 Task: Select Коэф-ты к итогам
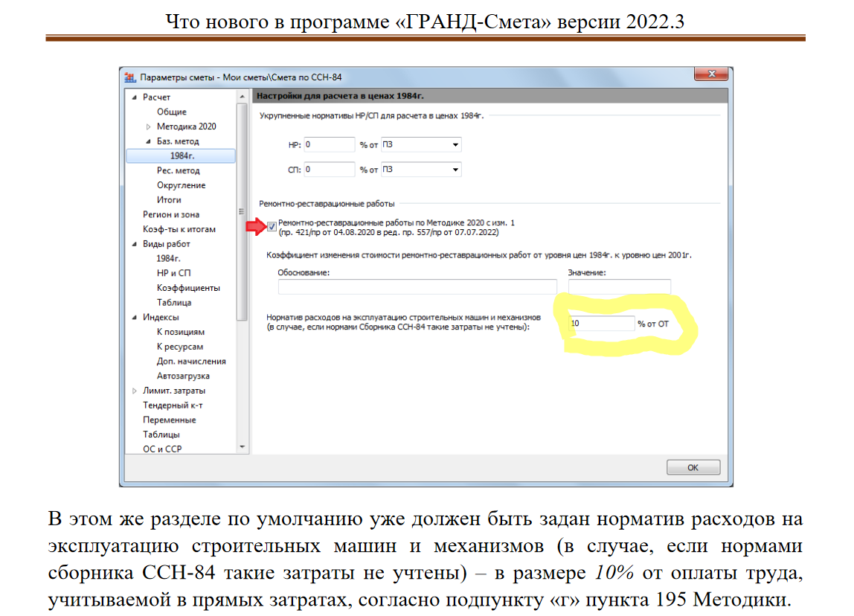tap(179, 229)
